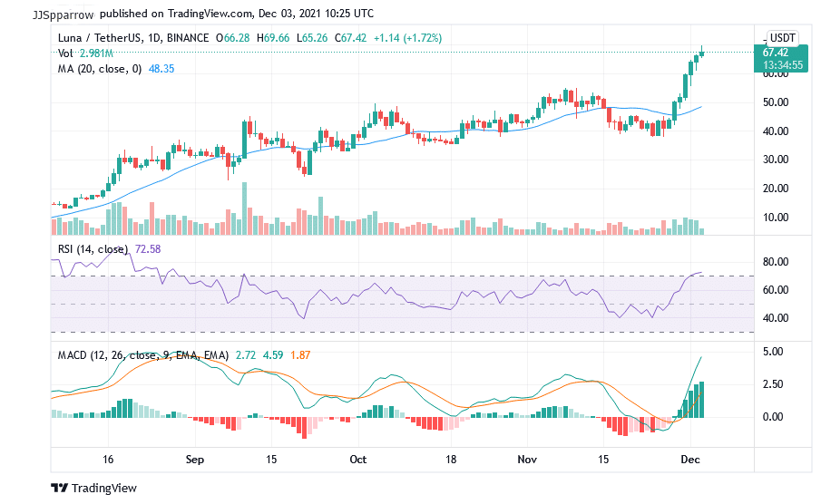Click the current price tag 67.42
This screenshot has height=504, width=821.
pos(776,53)
